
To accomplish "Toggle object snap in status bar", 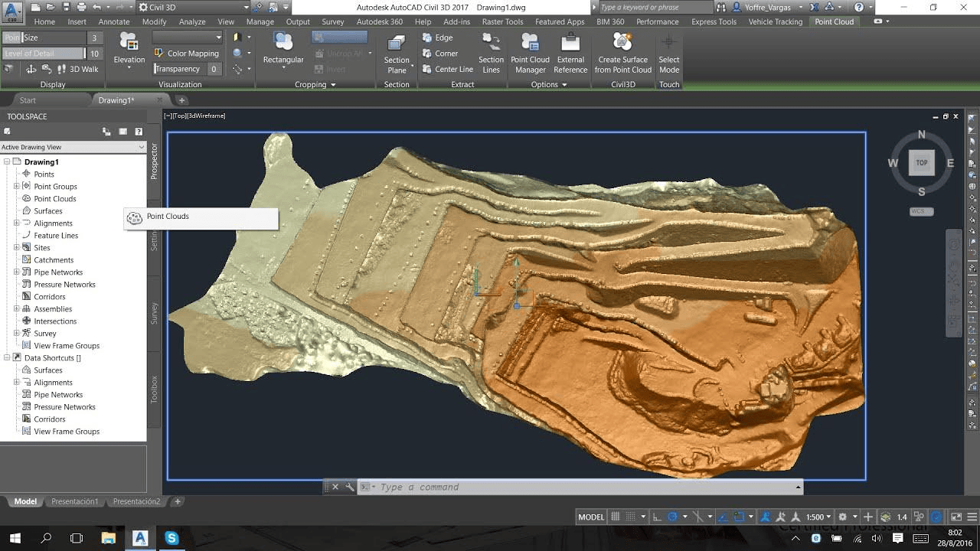I will [x=739, y=517].
